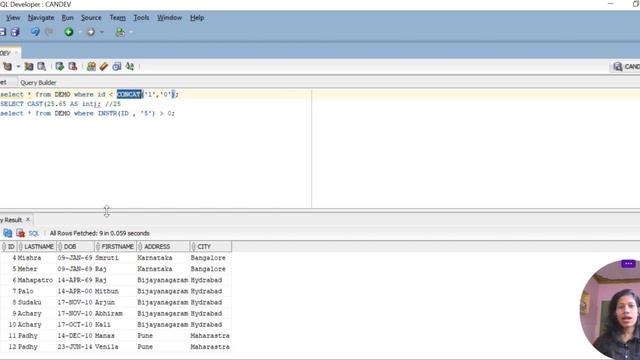Click the To Upper/Lower case Aa icon

[x=130, y=66]
